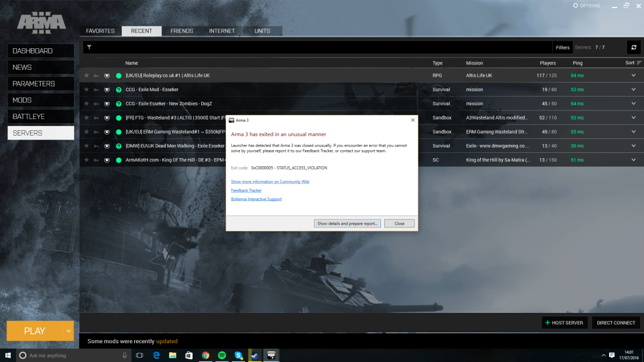This screenshot has height=362, width=644.
Task: Open the Sort dropdown
Action: [633, 63]
